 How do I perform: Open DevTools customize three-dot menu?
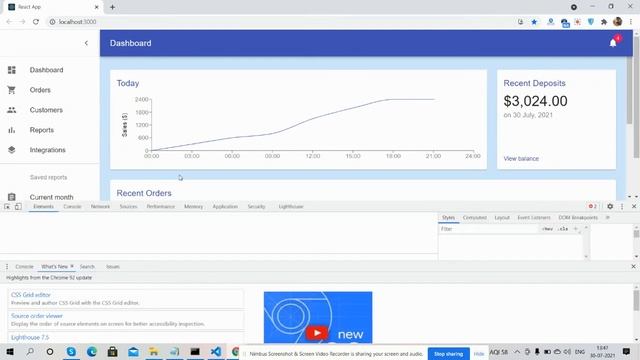pyautogui.click(x=622, y=207)
